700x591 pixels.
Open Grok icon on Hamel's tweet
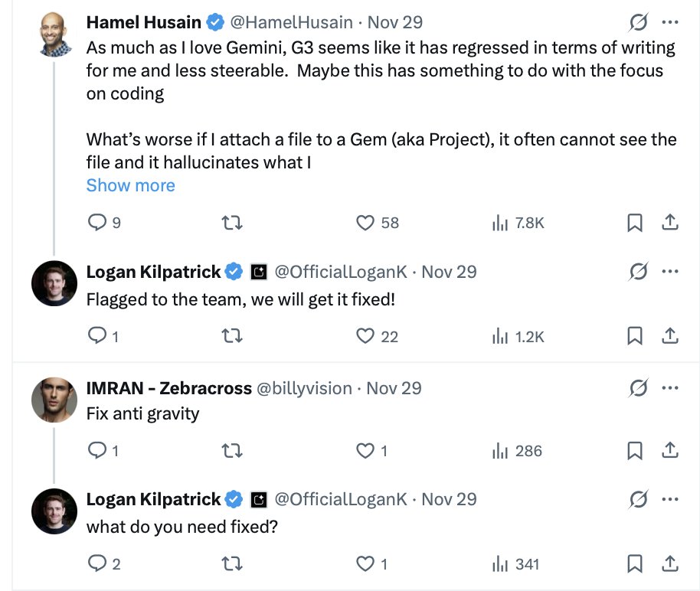coord(637,23)
